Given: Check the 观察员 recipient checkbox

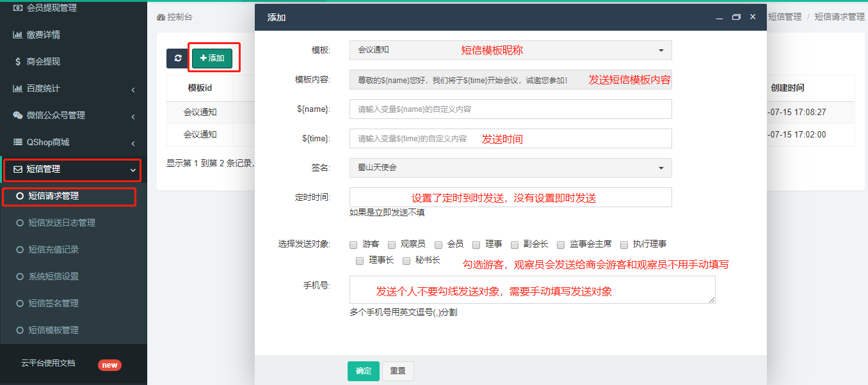Looking at the screenshot, I should pyautogui.click(x=392, y=244).
